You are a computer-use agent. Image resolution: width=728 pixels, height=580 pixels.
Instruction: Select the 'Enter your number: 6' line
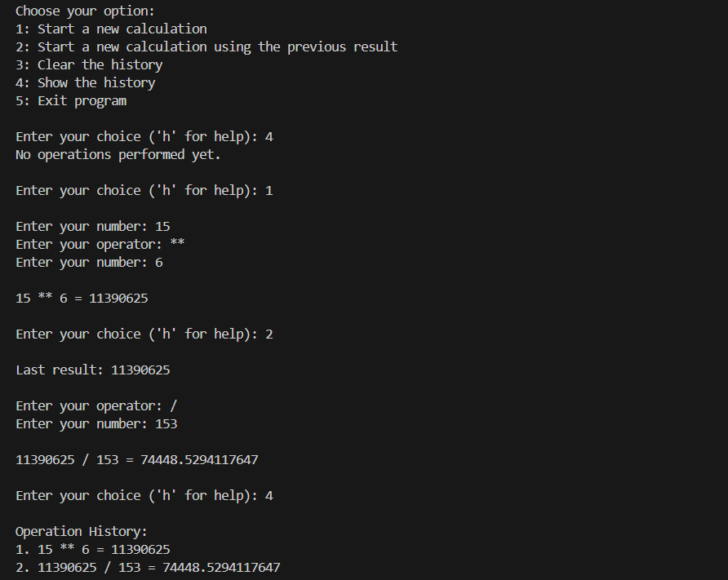[89, 263]
